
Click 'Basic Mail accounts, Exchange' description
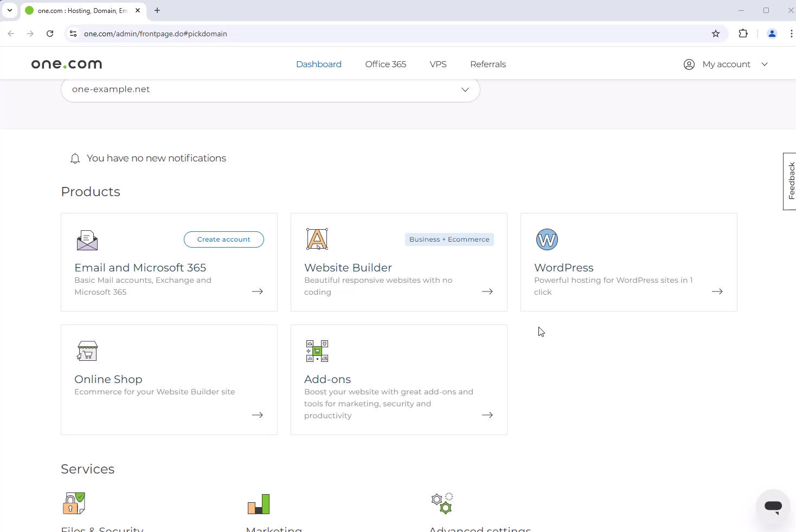[x=143, y=286]
